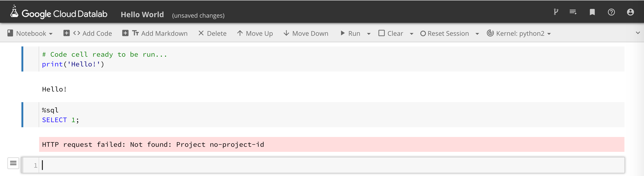
Task: Open the git branch icon in header
Action: click(x=556, y=12)
